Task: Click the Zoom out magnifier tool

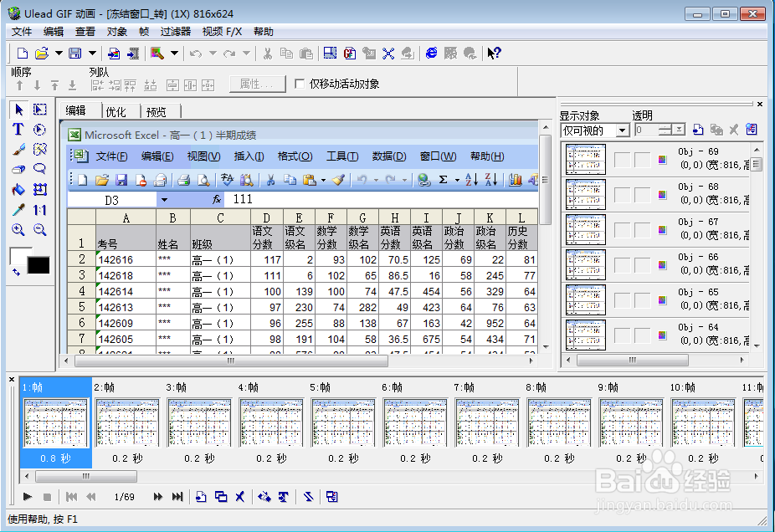Action: click(40, 230)
